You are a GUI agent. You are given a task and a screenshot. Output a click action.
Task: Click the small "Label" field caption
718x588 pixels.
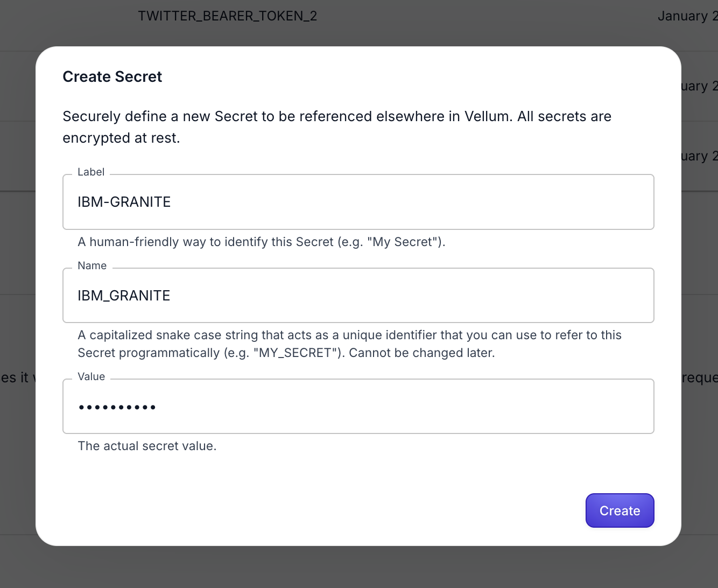point(91,172)
